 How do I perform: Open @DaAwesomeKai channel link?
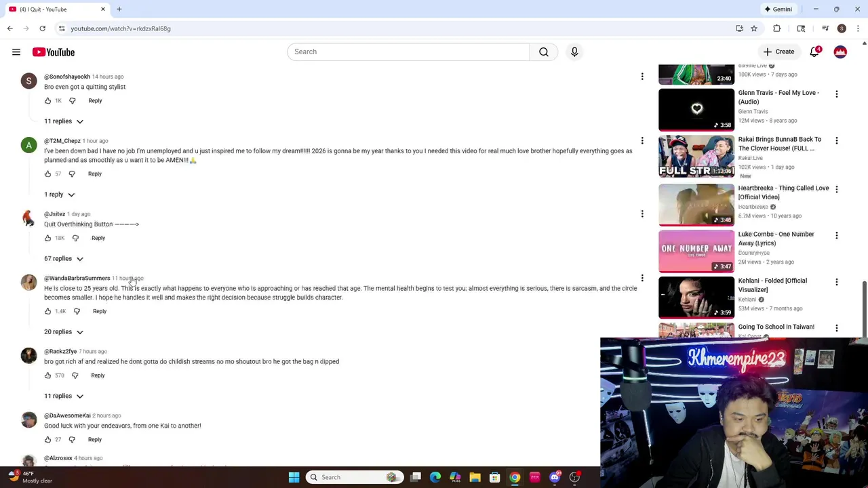[67, 415]
